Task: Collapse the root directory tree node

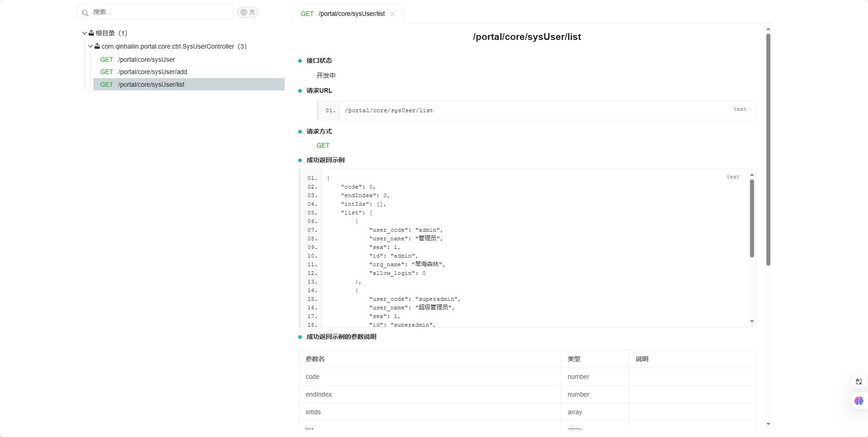Action: (84, 33)
